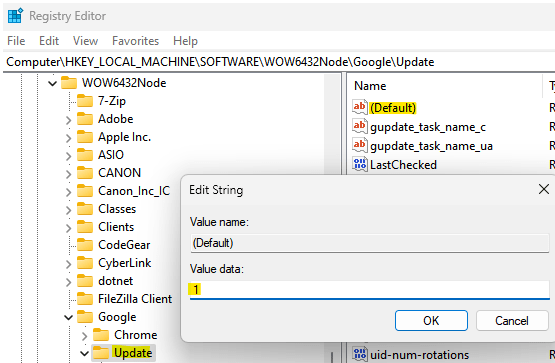The height and width of the screenshot is (363, 555).
Task: Click the registry path address bar
Action: (279, 62)
